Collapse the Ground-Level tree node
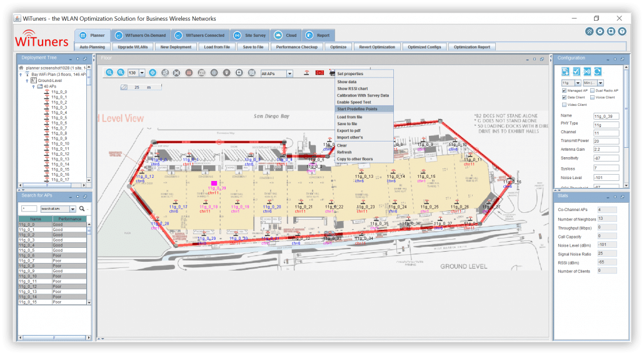Viewport: 644px width, 355px height. click(x=27, y=81)
